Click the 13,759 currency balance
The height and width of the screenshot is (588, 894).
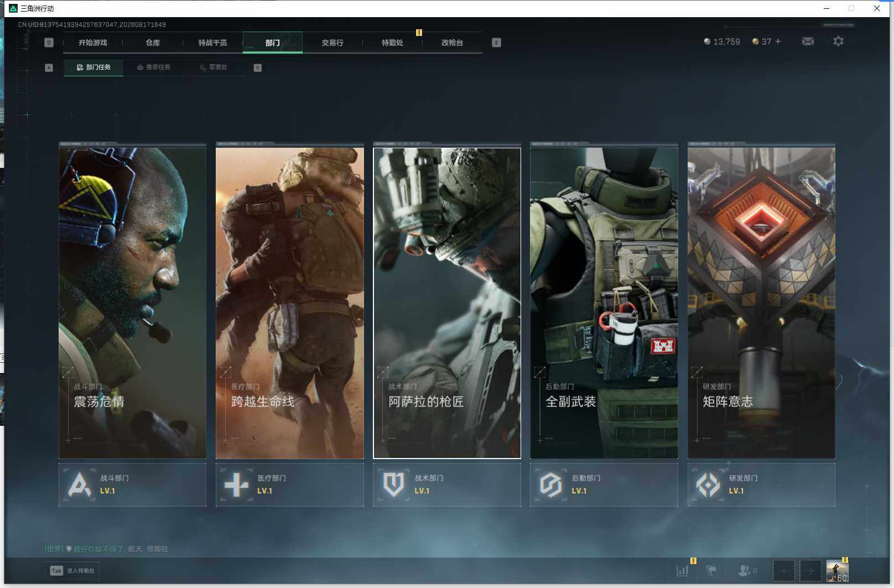726,41
